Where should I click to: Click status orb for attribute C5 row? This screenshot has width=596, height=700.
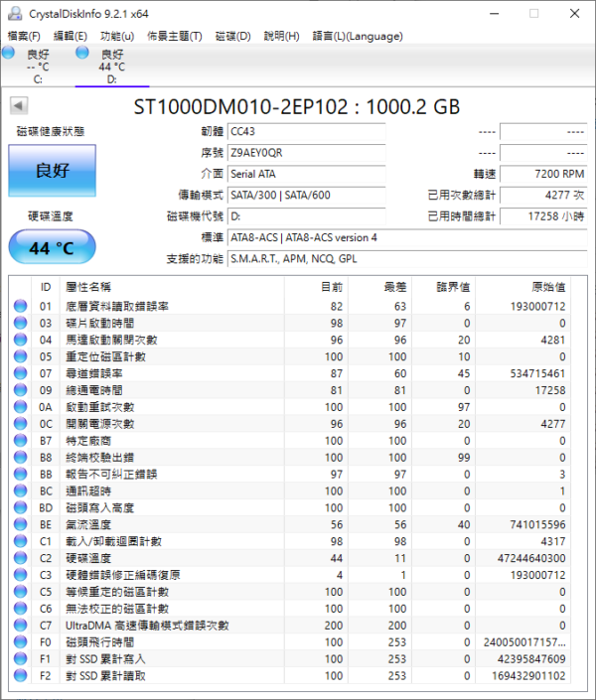(20, 592)
